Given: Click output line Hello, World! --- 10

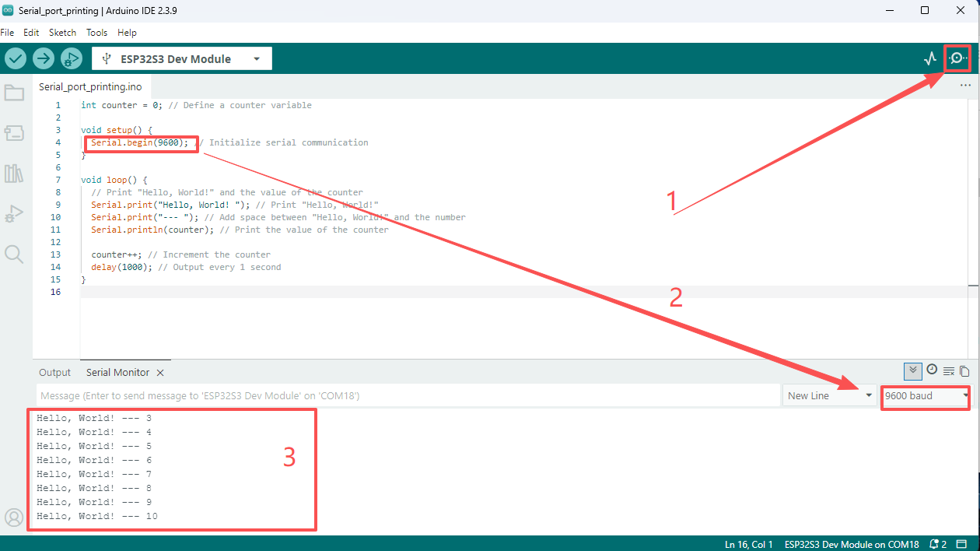Looking at the screenshot, I should point(97,516).
